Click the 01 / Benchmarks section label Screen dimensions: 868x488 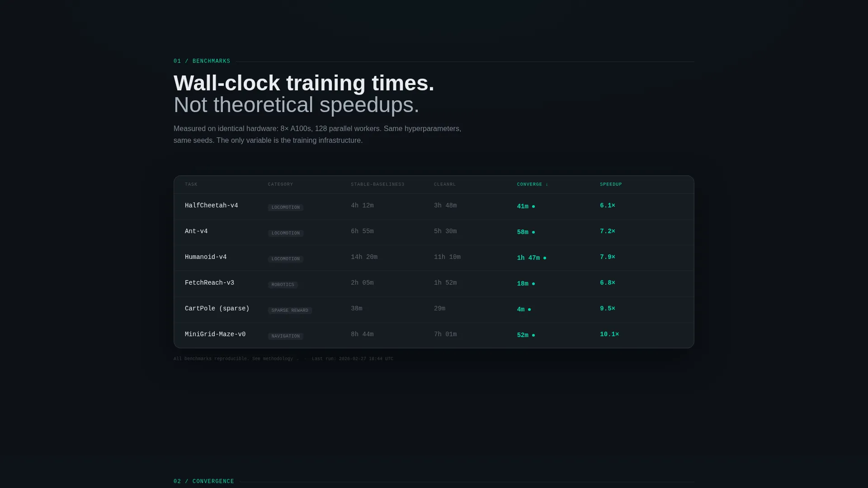coord(202,61)
